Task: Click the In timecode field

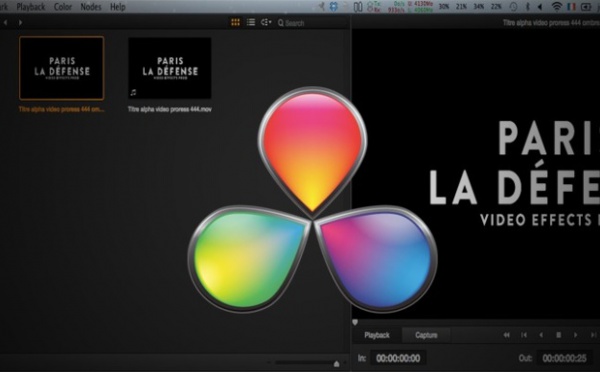Action: [398, 358]
